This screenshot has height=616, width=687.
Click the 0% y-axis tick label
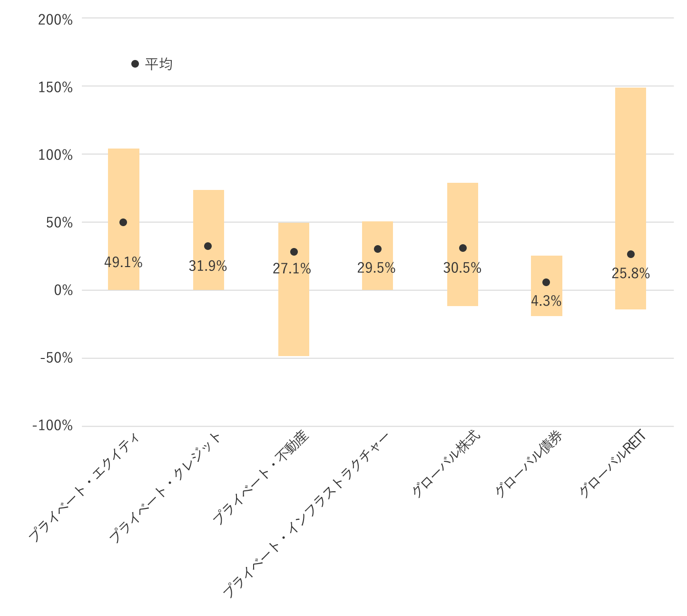63,290
